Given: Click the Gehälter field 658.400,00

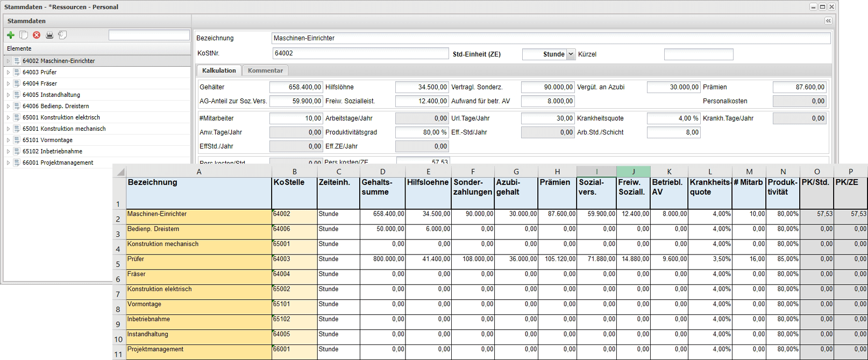Looking at the screenshot, I should tap(296, 87).
